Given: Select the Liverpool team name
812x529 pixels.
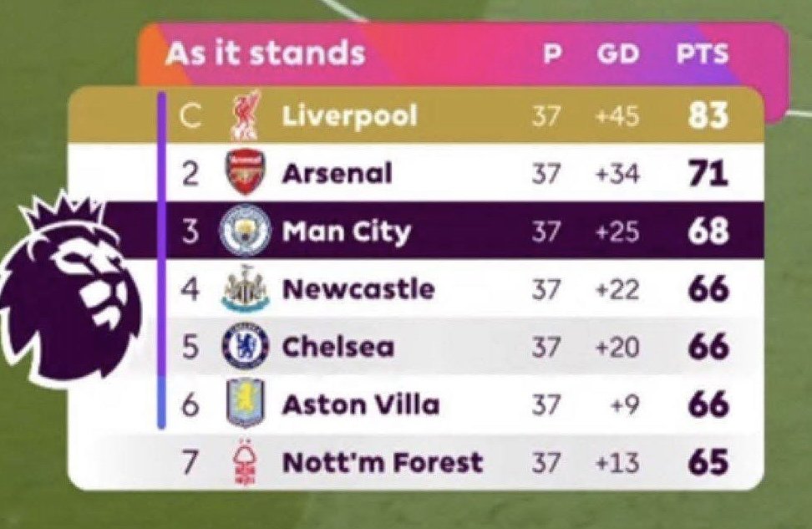Looking at the screenshot, I should 349,115.
